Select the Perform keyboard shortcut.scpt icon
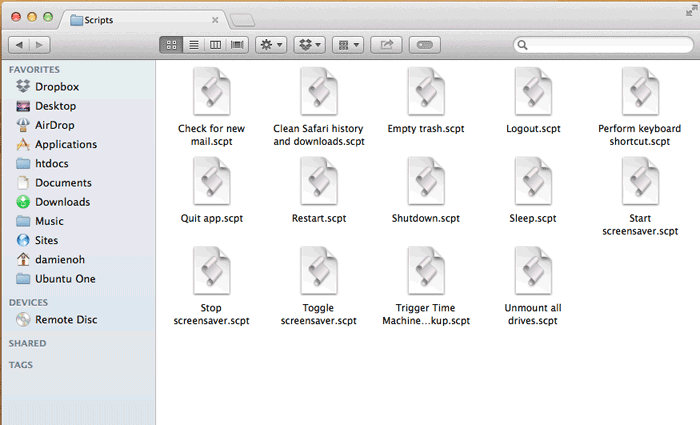Viewport: 700px width, 425px height. tap(640, 92)
